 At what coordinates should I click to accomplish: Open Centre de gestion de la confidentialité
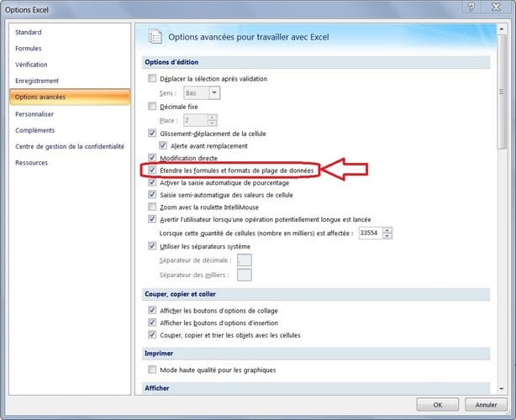(x=70, y=146)
